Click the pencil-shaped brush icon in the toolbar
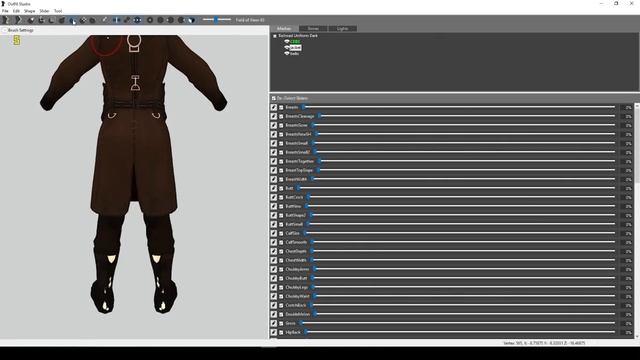 click(105, 20)
